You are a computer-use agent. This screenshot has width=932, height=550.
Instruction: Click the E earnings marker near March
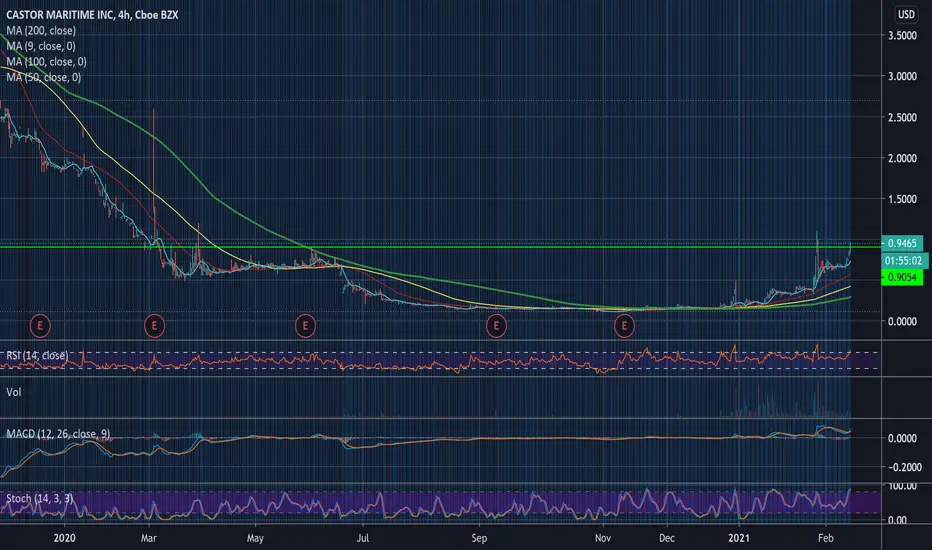155,326
